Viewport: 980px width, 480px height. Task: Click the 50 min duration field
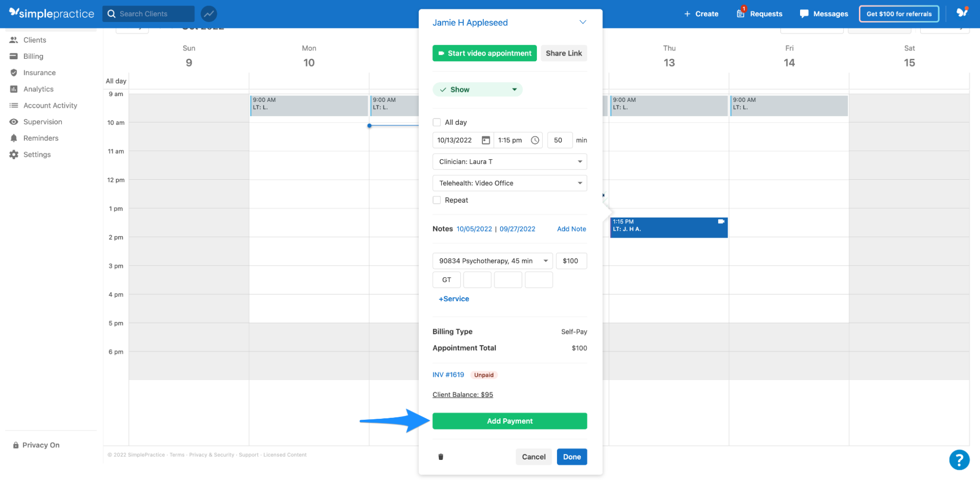pyautogui.click(x=559, y=140)
